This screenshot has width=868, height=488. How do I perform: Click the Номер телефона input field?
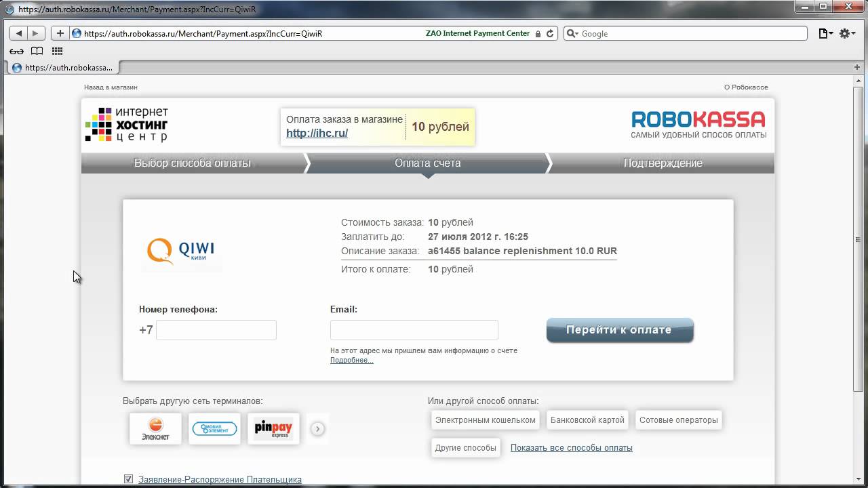216,330
